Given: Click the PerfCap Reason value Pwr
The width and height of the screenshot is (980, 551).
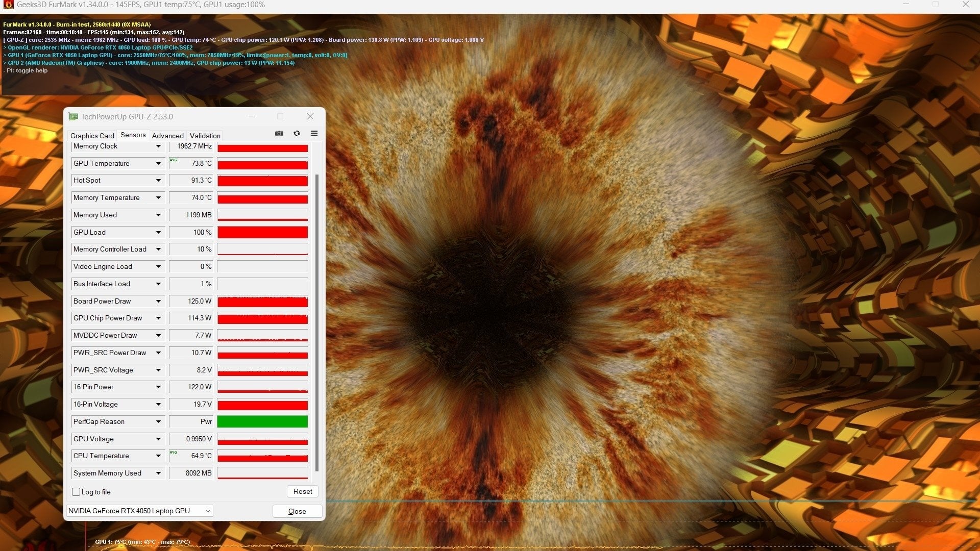Looking at the screenshot, I should [x=191, y=422].
